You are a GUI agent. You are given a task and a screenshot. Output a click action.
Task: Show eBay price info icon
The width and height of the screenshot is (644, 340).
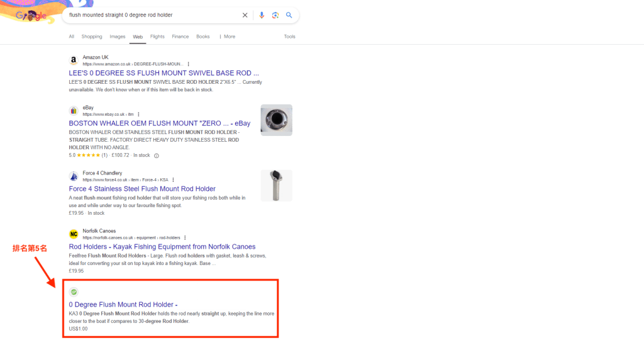(156, 156)
